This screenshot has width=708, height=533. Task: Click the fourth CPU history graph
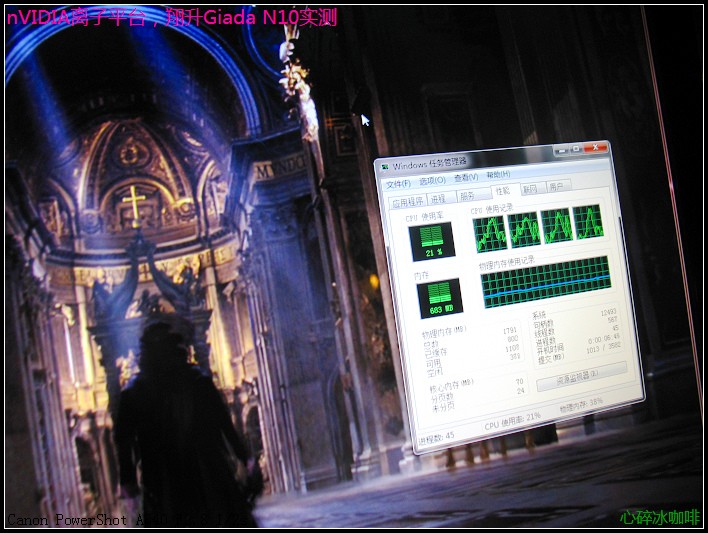[588, 221]
